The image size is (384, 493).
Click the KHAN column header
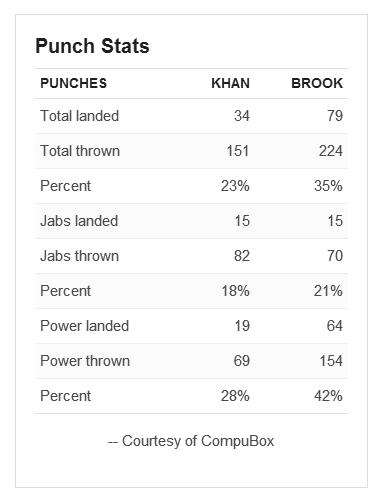[230, 83]
